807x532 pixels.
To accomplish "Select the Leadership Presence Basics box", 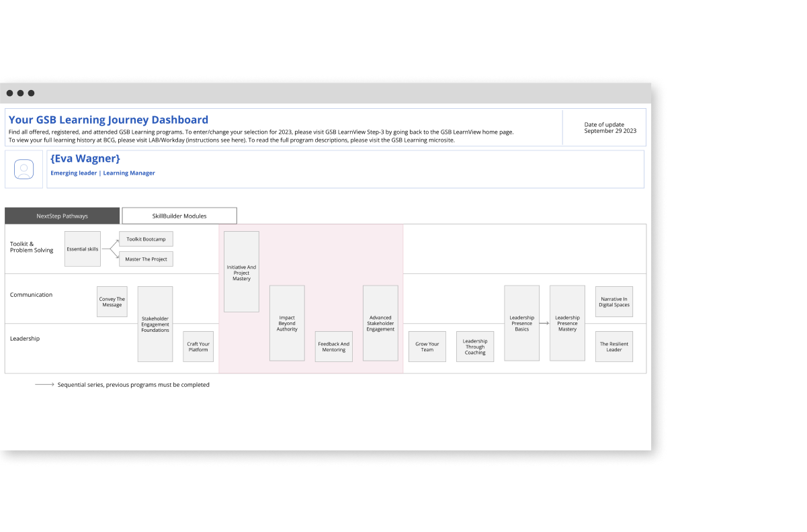I will tap(522, 323).
